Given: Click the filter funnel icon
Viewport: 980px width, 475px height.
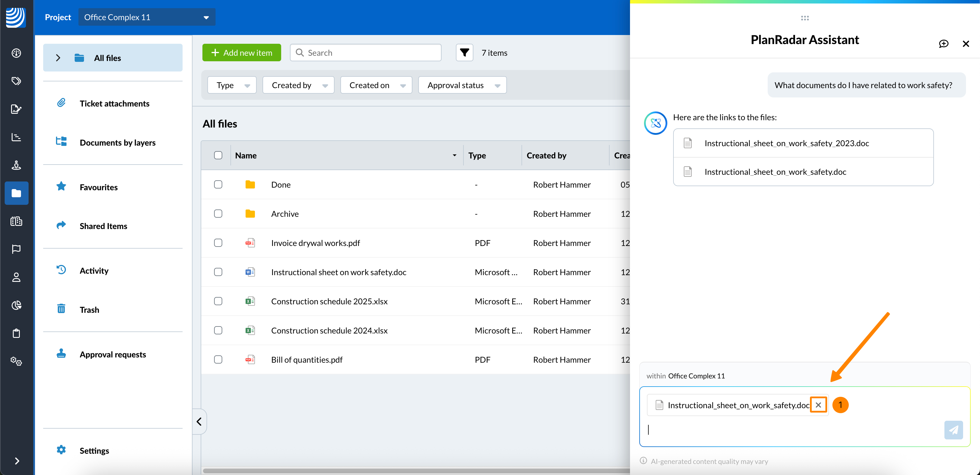Looking at the screenshot, I should coord(464,53).
